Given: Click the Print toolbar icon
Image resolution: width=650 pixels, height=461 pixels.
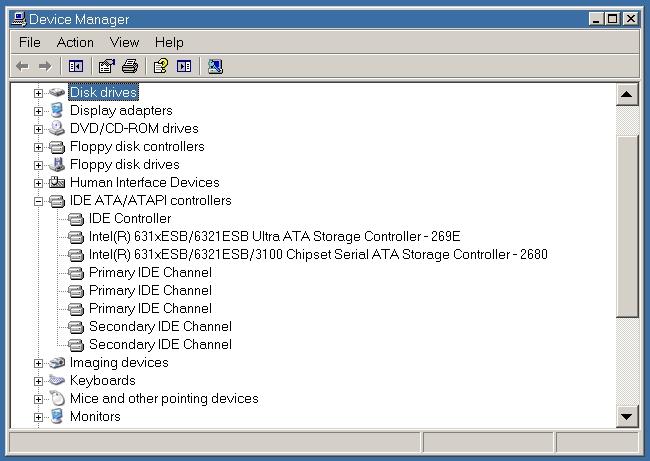Looking at the screenshot, I should [x=130, y=66].
